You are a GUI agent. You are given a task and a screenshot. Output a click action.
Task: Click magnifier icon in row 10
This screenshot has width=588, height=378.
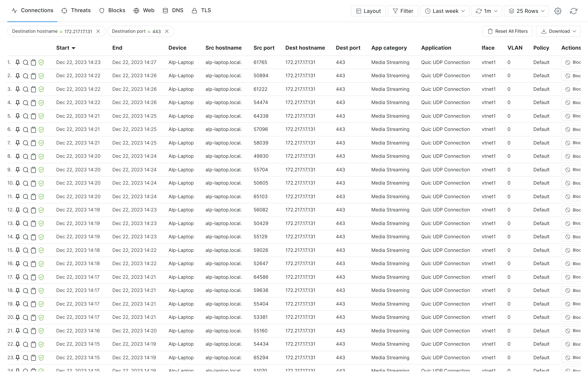click(x=26, y=183)
